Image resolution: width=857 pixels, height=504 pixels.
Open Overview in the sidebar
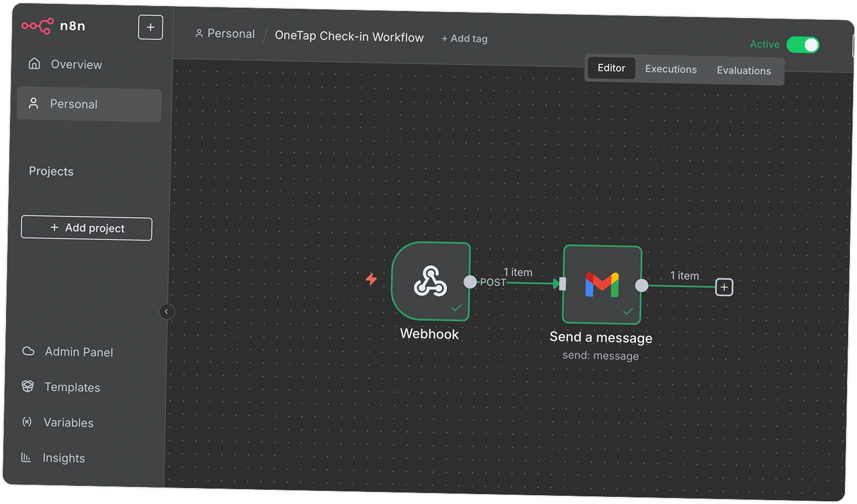click(x=76, y=64)
